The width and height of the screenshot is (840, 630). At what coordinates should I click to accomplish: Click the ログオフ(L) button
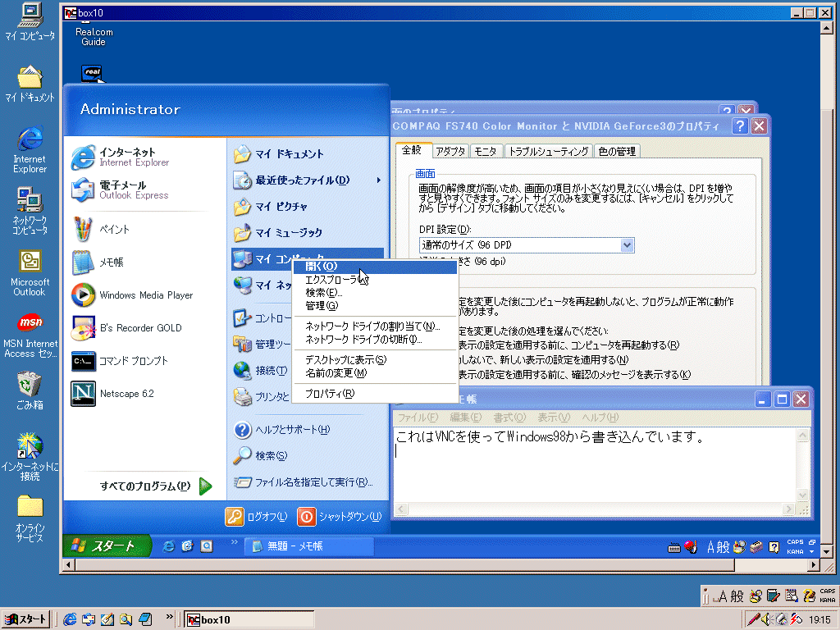click(256, 517)
